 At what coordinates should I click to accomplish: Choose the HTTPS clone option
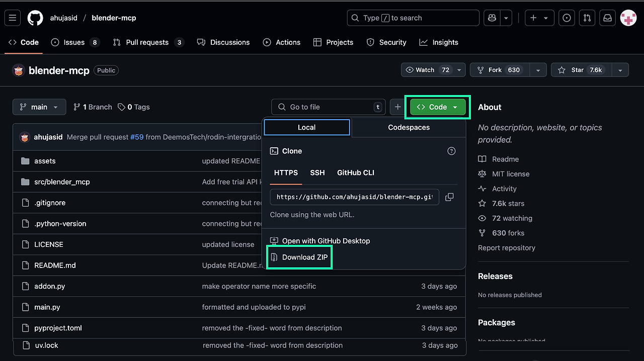click(x=286, y=172)
